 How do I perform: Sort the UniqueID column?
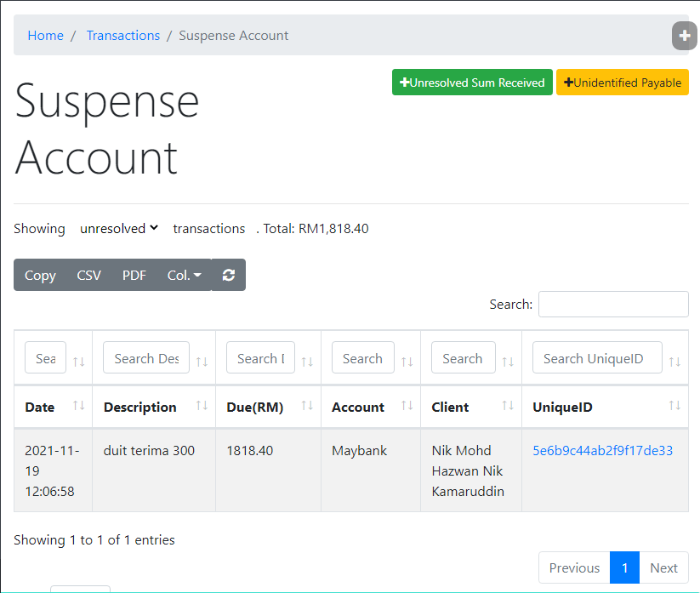click(674, 407)
